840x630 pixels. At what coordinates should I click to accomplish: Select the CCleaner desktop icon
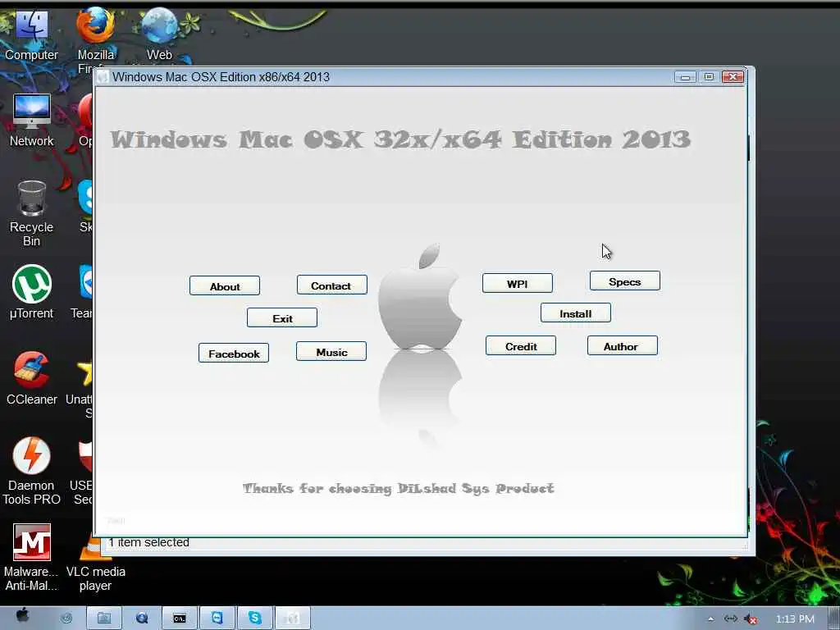click(x=31, y=378)
